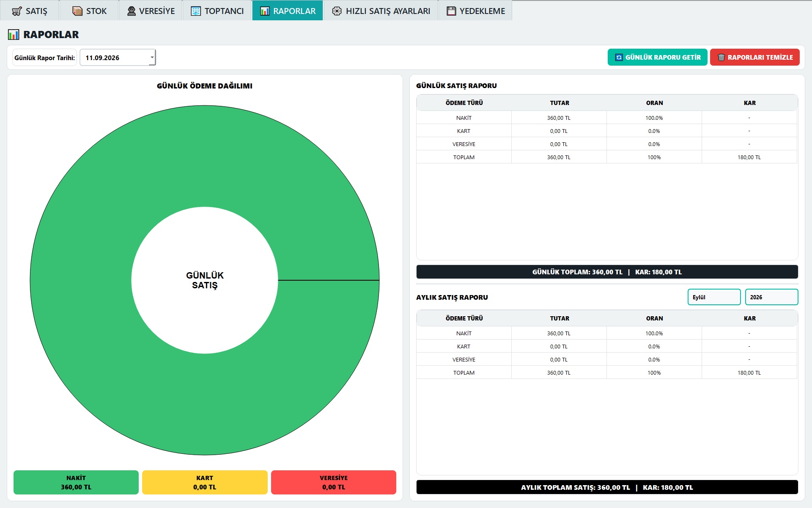Click the floppy disk icon on YEDEKLEME tab

point(452,11)
